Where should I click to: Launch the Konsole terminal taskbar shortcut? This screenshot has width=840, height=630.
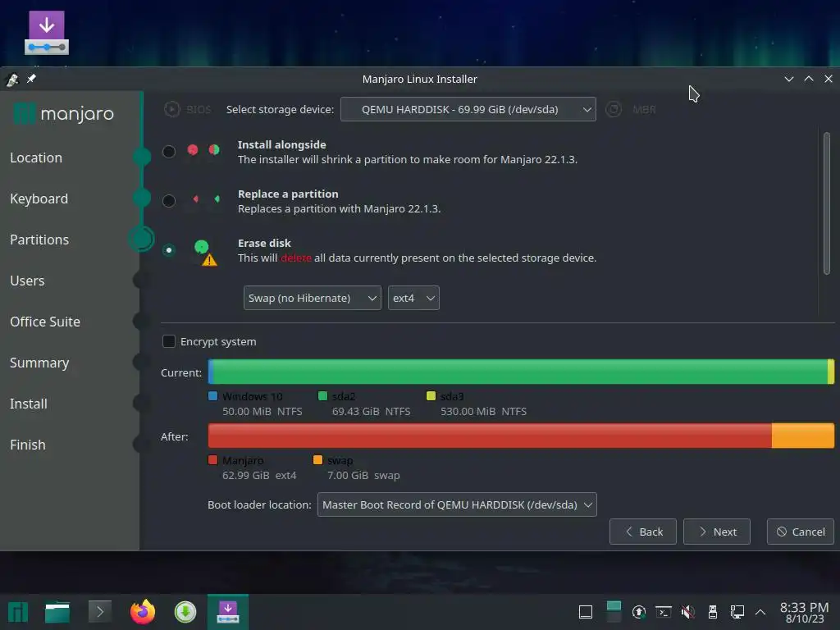pos(99,612)
